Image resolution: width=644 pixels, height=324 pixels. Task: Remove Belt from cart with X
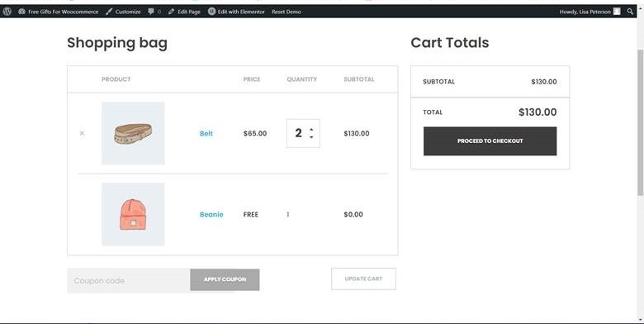pyautogui.click(x=82, y=133)
